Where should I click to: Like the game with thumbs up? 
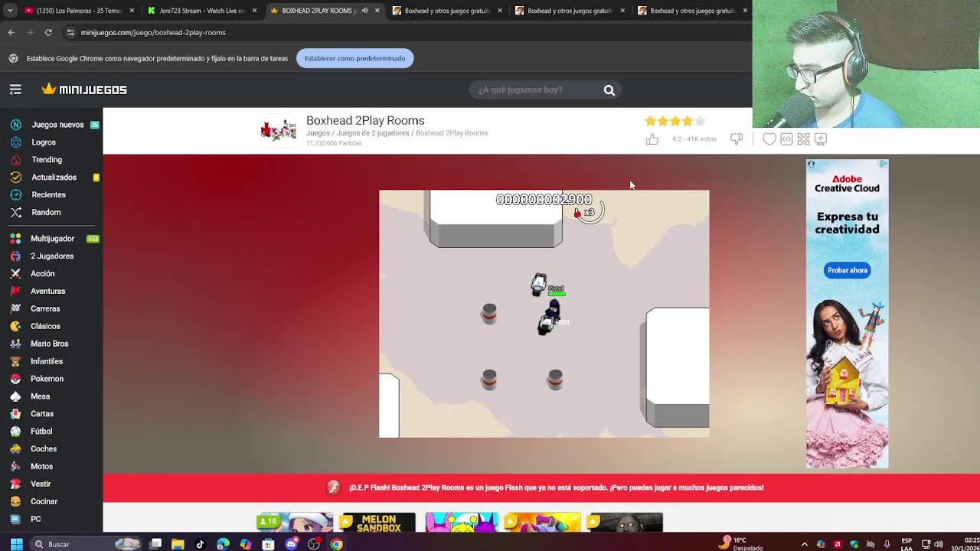click(652, 139)
